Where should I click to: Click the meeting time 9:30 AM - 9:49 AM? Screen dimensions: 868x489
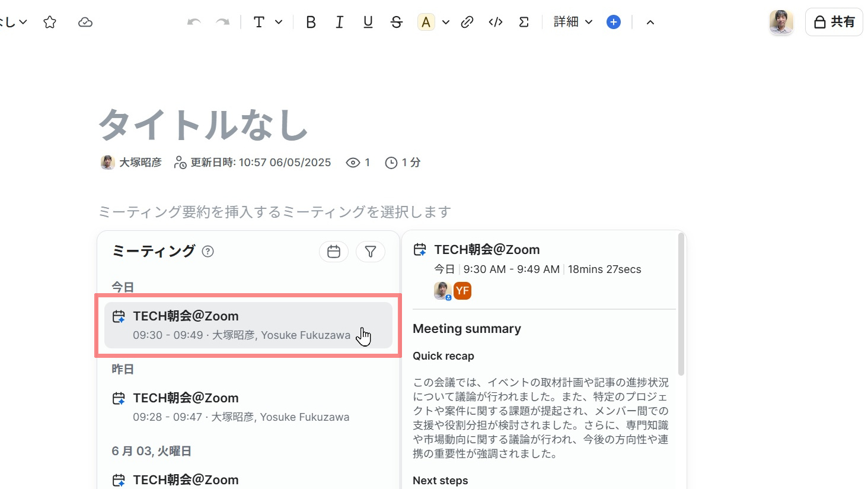tap(512, 269)
